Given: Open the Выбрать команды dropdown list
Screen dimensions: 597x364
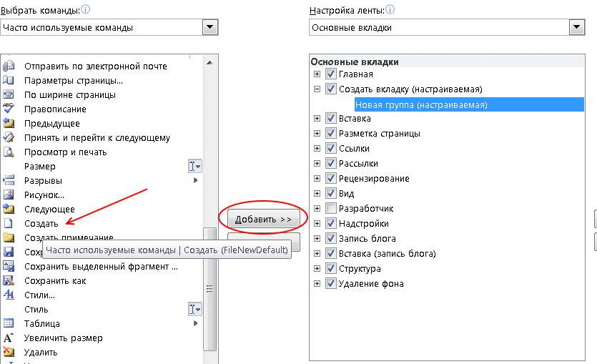Looking at the screenshot, I should coord(209,27).
